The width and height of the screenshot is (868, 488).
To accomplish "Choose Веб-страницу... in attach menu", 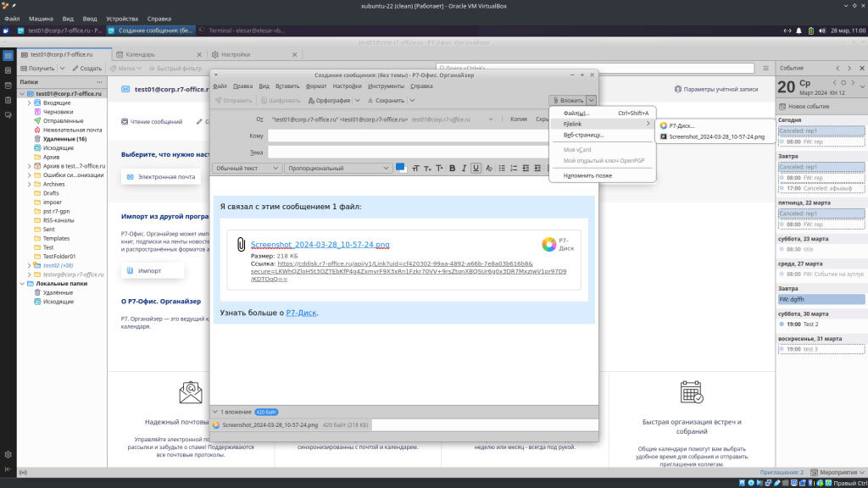I will tap(603, 135).
